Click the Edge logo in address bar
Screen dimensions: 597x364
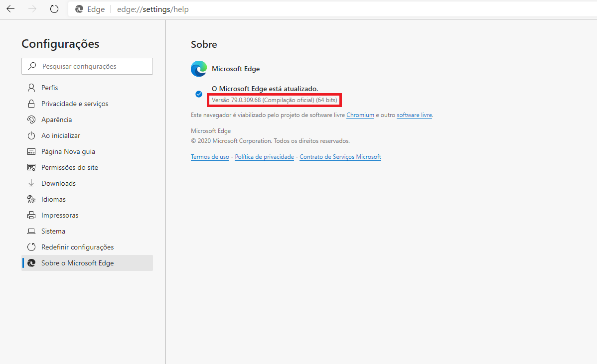coord(79,9)
